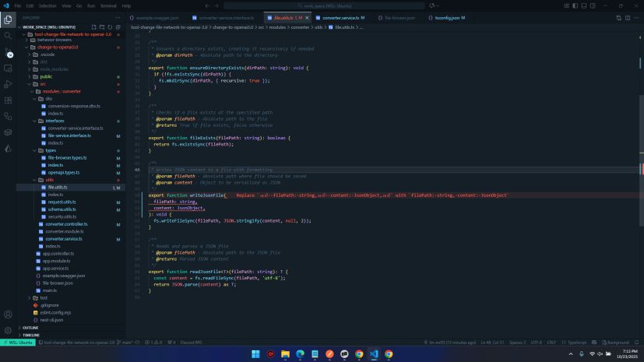This screenshot has height=362, width=644.
Task: Switch to the example.swagger.json tab
Action: pyautogui.click(x=157, y=18)
